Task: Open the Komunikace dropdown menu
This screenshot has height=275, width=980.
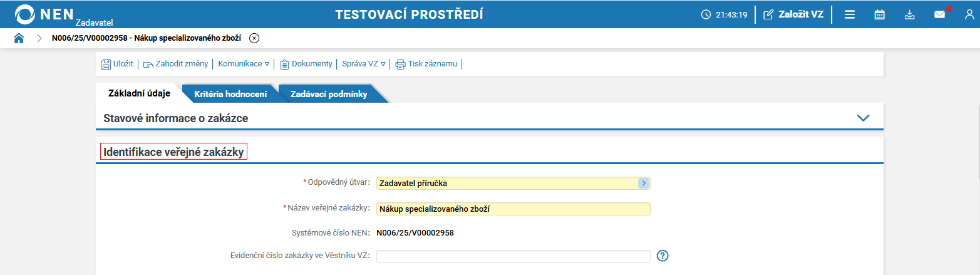Action: click(x=244, y=64)
